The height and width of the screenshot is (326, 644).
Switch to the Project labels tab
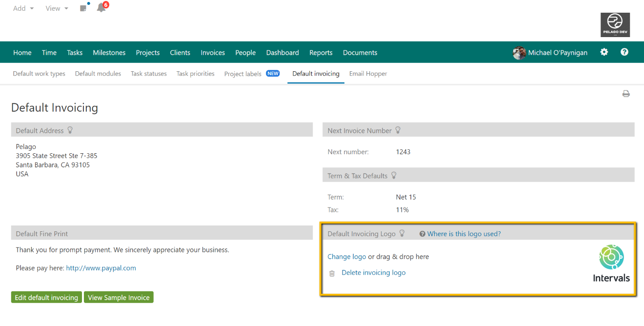[243, 74]
